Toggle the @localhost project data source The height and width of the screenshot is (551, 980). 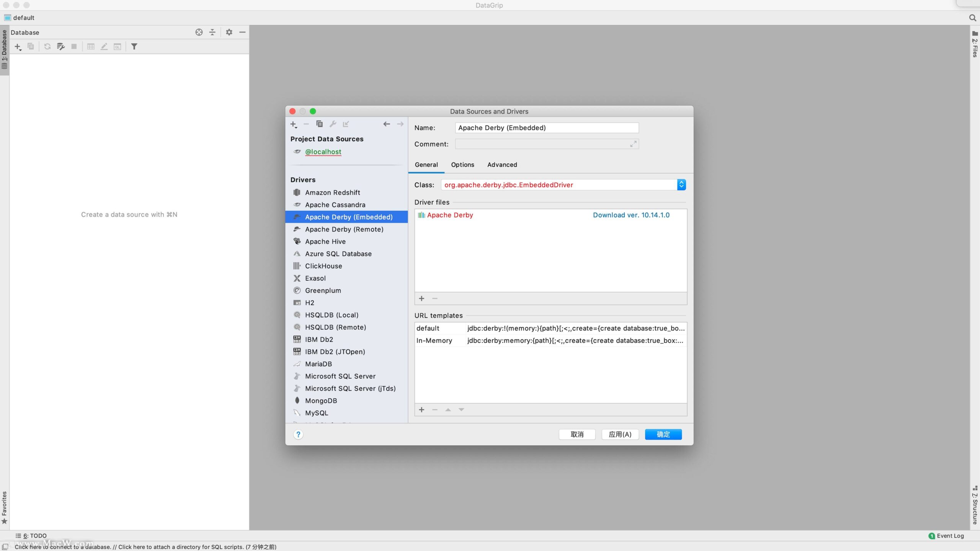(x=323, y=152)
